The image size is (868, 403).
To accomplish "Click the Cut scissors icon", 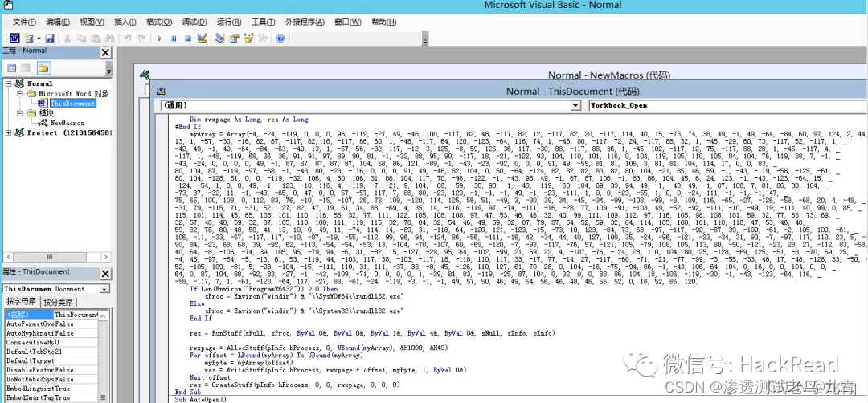I will (x=67, y=39).
